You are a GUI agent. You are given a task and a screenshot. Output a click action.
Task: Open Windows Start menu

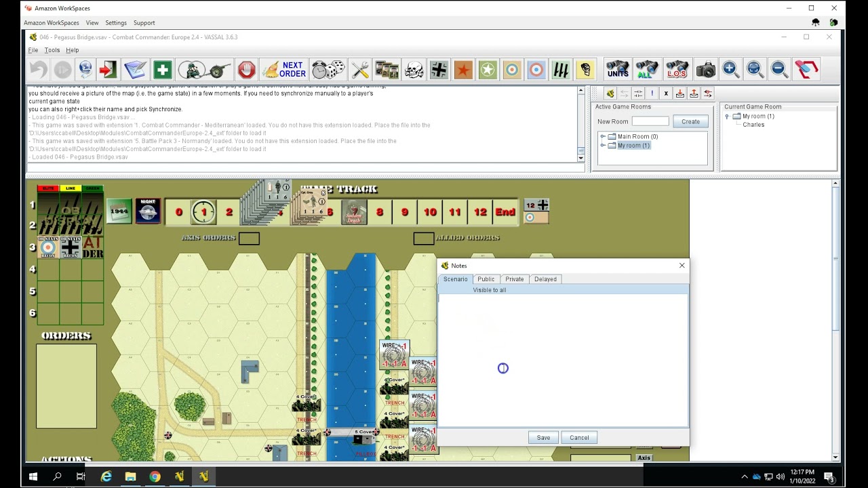click(33, 477)
